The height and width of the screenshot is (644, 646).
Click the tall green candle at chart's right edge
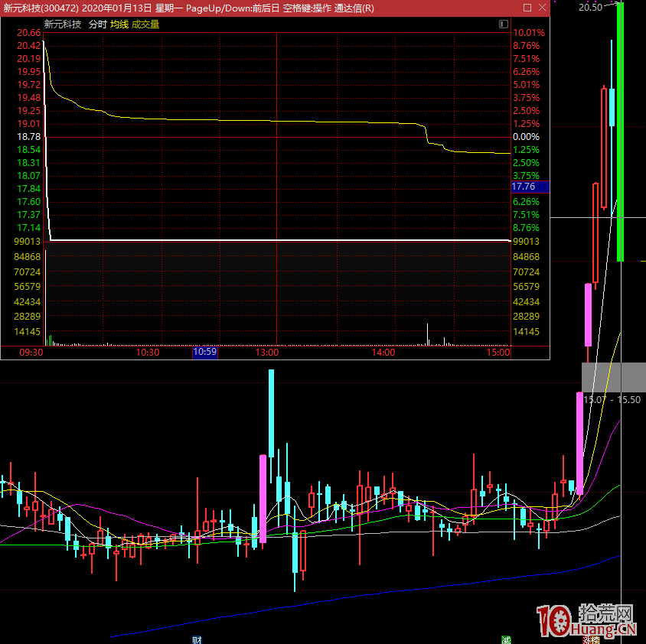[620, 132]
